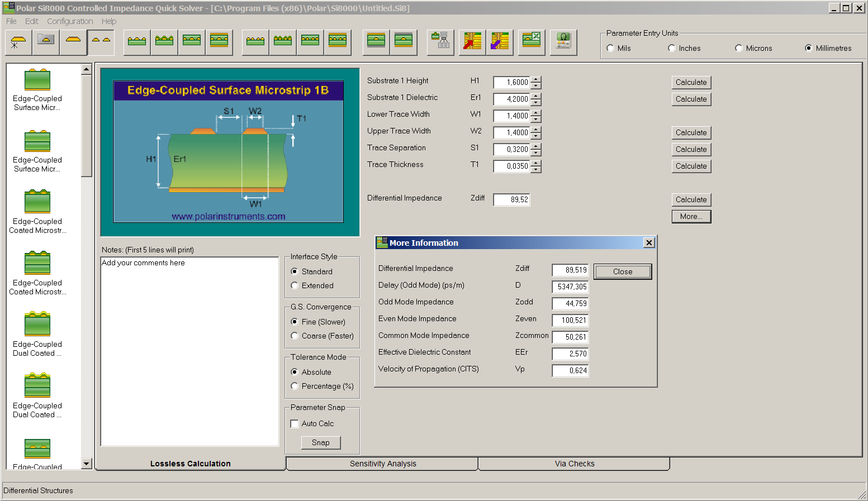Select second Edge-Coupled Dual Coated structure

[x=37, y=397]
